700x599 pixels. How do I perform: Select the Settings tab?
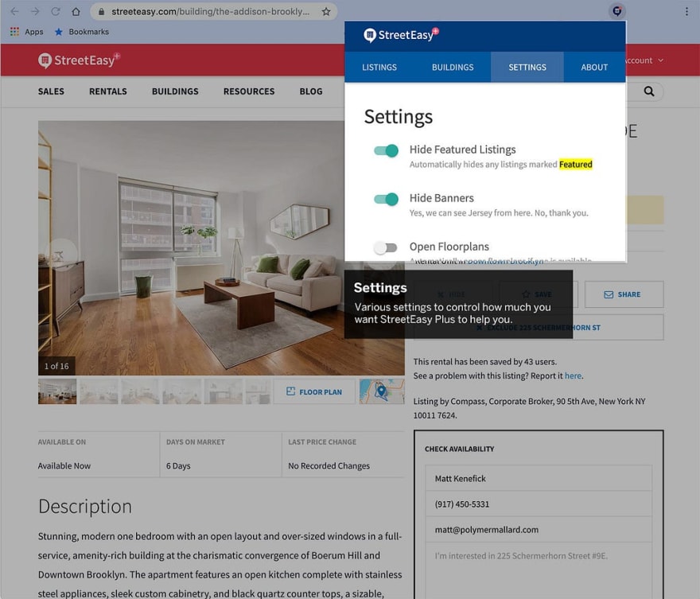[527, 67]
